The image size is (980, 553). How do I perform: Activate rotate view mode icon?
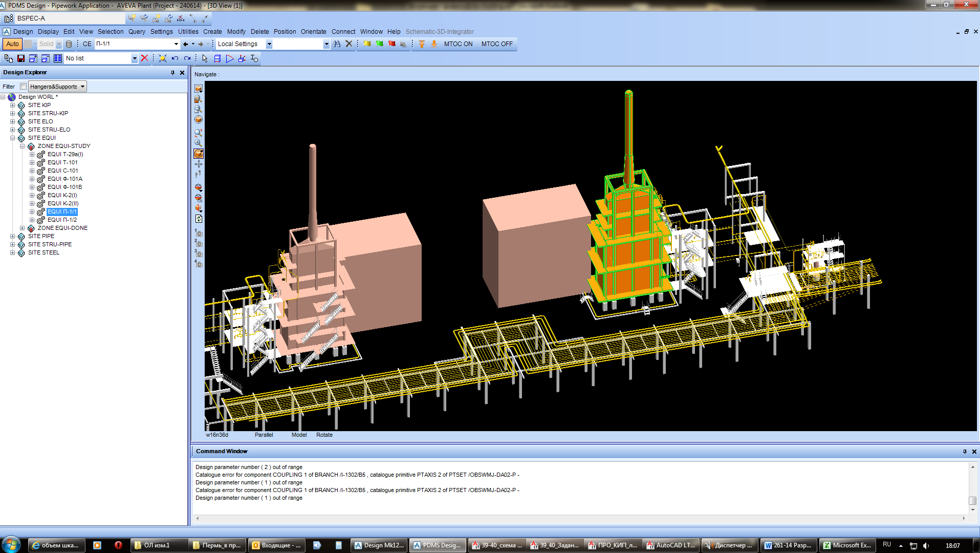pyautogui.click(x=199, y=154)
